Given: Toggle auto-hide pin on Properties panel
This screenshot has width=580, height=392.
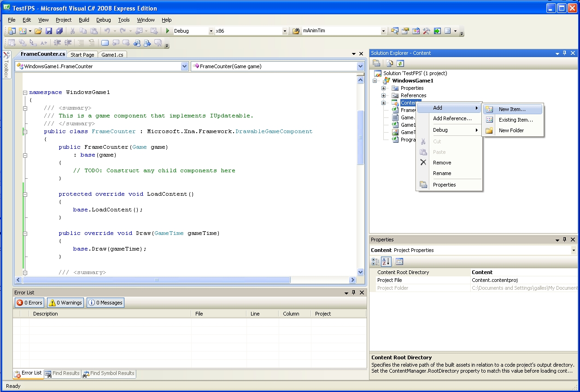Looking at the screenshot, I should point(565,240).
